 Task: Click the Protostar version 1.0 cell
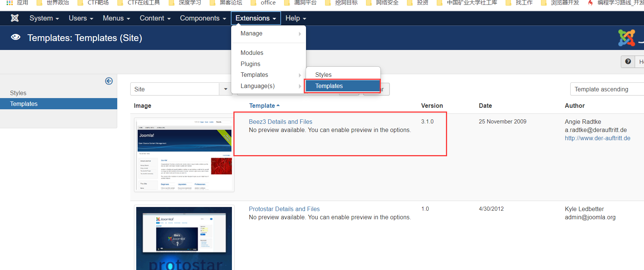coord(425,209)
